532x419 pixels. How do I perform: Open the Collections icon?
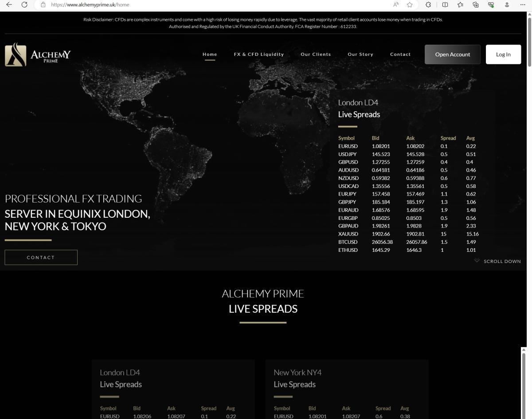pos(476,4)
